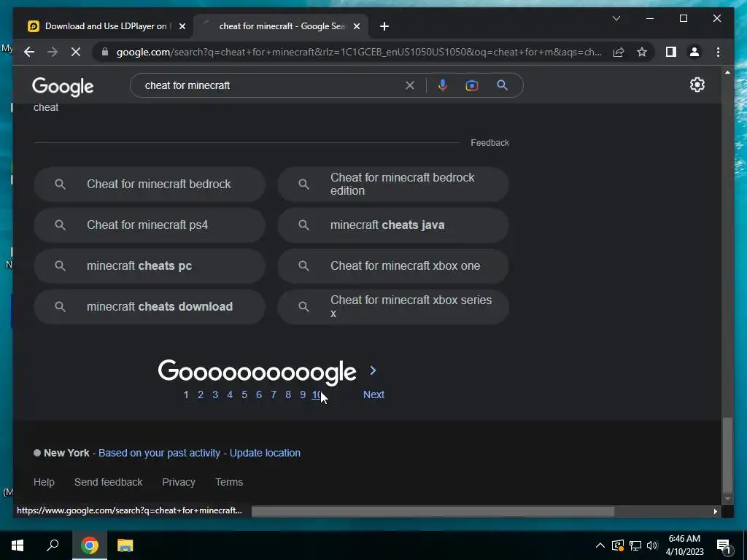The height and width of the screenshot is (560, 747).
Task: Open the Privacy footer link
Action: [x=179, y=483]
